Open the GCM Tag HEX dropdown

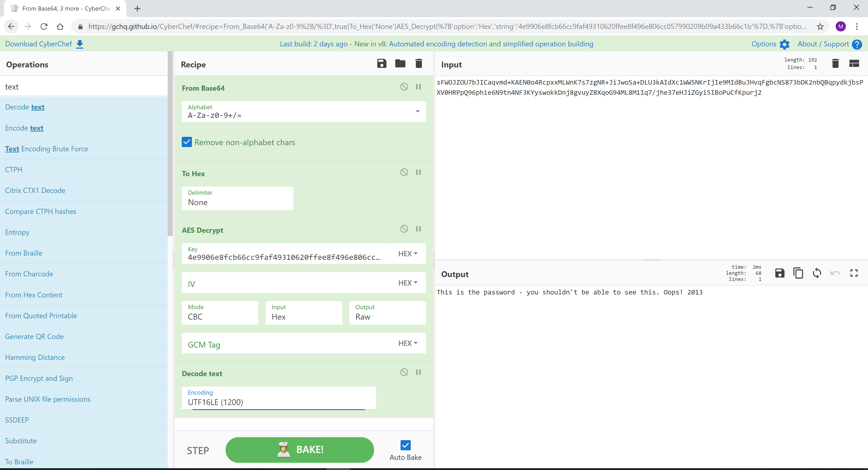tap(408, 343)
